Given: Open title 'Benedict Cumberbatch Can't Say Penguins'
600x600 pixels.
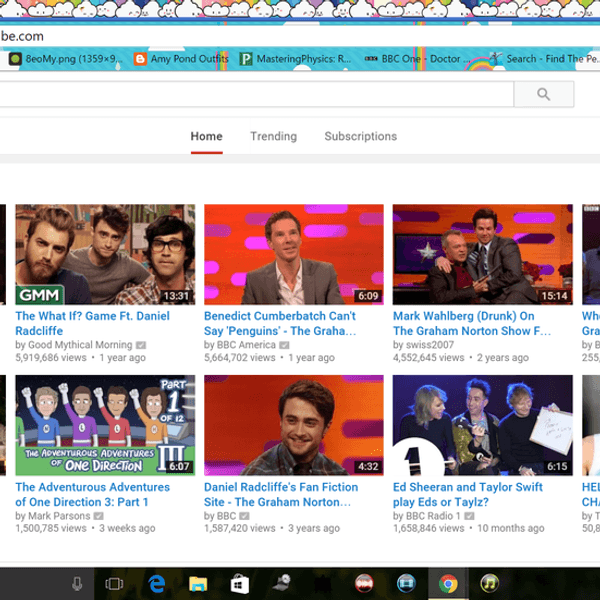Looking at the screenshot, I should tap(280, 323).
